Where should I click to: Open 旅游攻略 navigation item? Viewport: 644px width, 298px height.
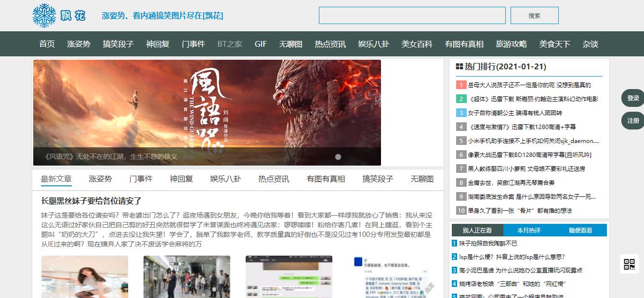point(512,44)
